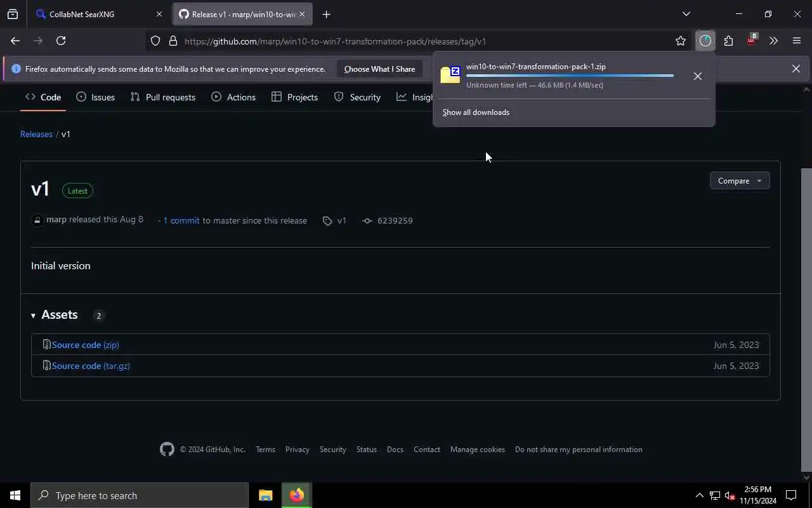
Task: Open the taskbar clock and date
Action: click(757, 495)
